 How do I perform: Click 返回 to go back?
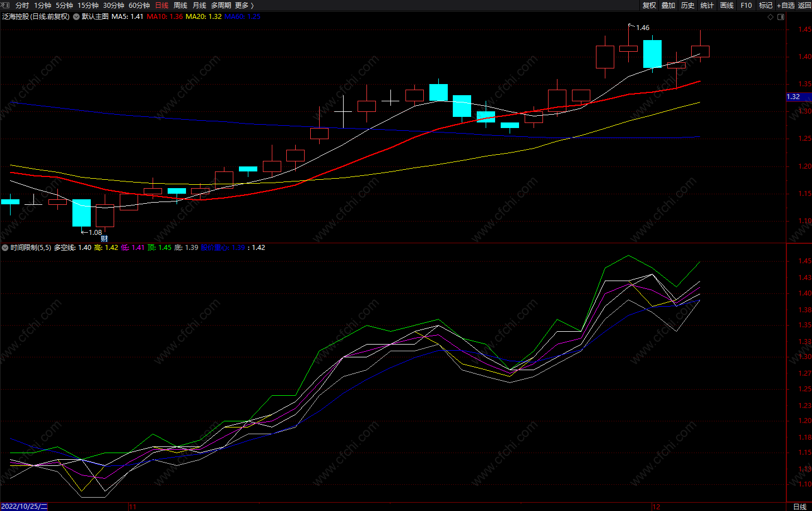(805, 5)
